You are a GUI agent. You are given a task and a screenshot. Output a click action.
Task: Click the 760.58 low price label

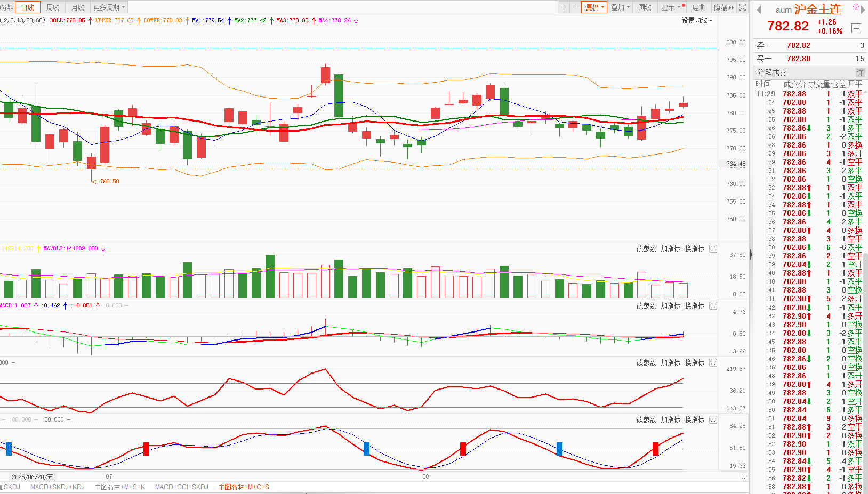tap(109, 181)
